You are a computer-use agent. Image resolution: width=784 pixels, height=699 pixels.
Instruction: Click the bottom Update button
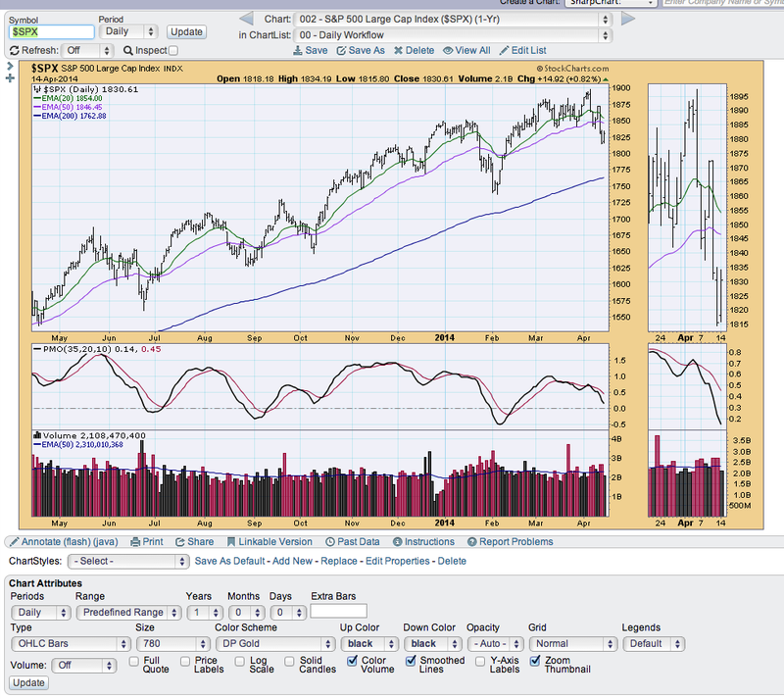pyautogui.click(x=28, y=683)
